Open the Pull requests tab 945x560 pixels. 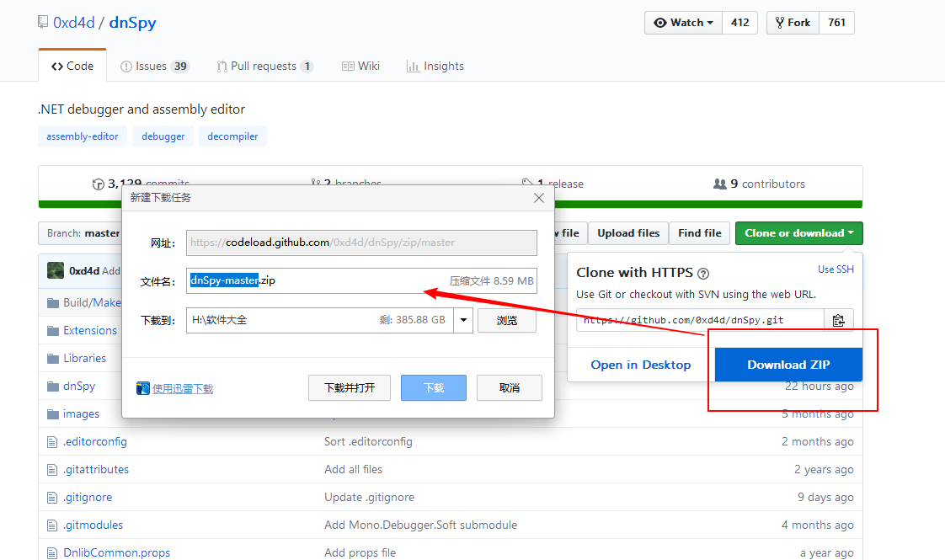point(265,67)
